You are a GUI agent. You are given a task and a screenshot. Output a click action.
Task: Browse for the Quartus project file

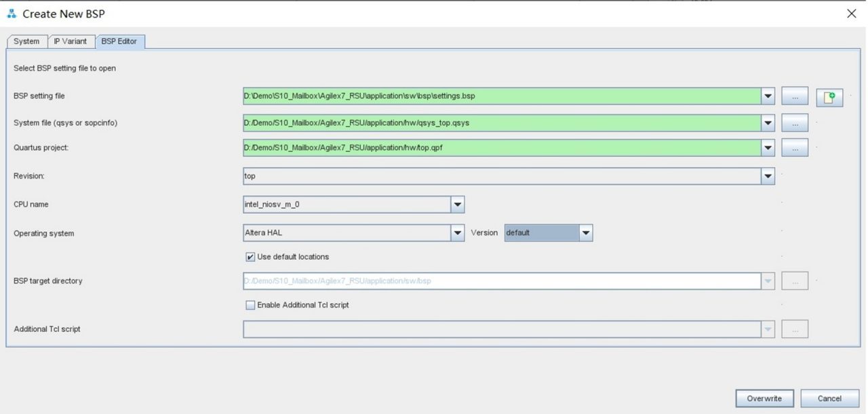point(795,147)
